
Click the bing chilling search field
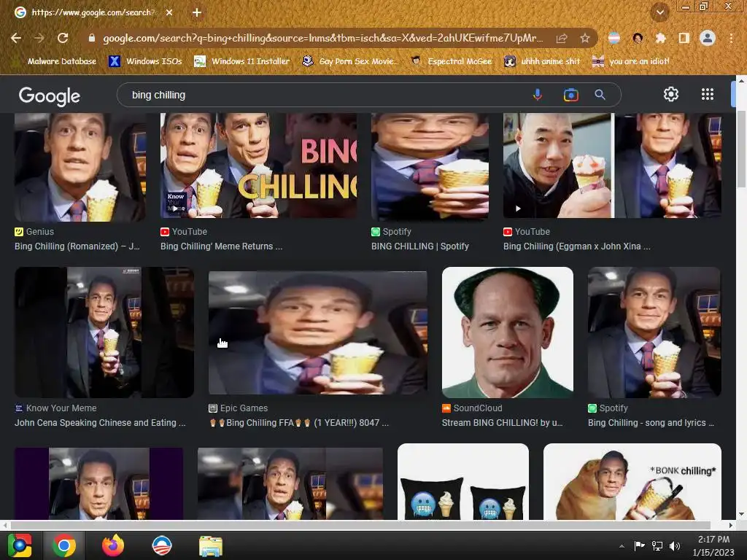324,95
